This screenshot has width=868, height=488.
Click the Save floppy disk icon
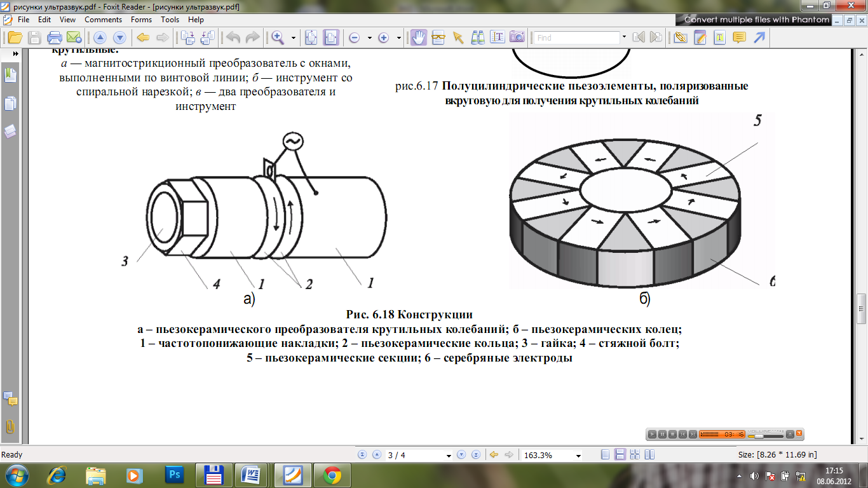coord(34,37)
